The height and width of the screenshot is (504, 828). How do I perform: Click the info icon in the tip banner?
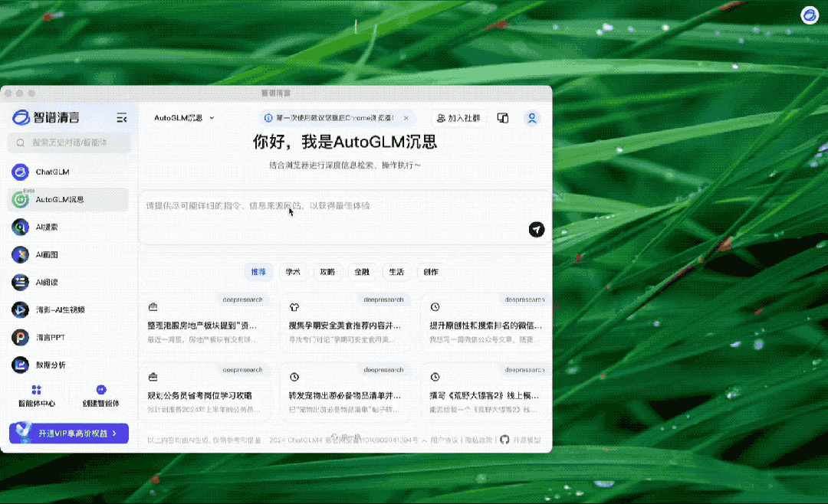click(x=268, y=118)
